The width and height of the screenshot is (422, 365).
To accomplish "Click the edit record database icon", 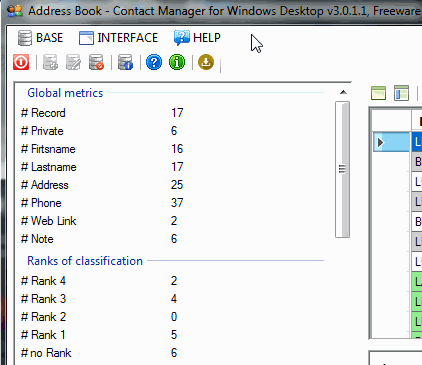I will click(73, 62).
